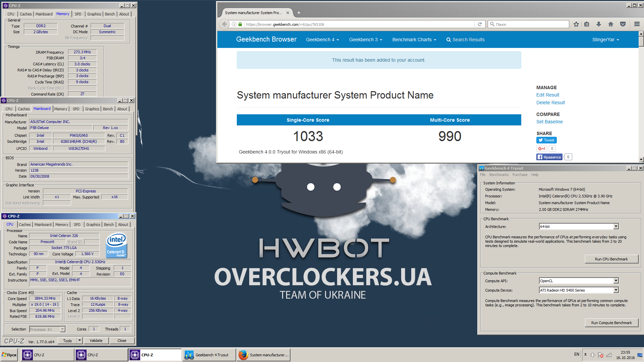Open the Firefox hamburger menu
This screenshot has height=362, width=644.
[x=637, y=24]
